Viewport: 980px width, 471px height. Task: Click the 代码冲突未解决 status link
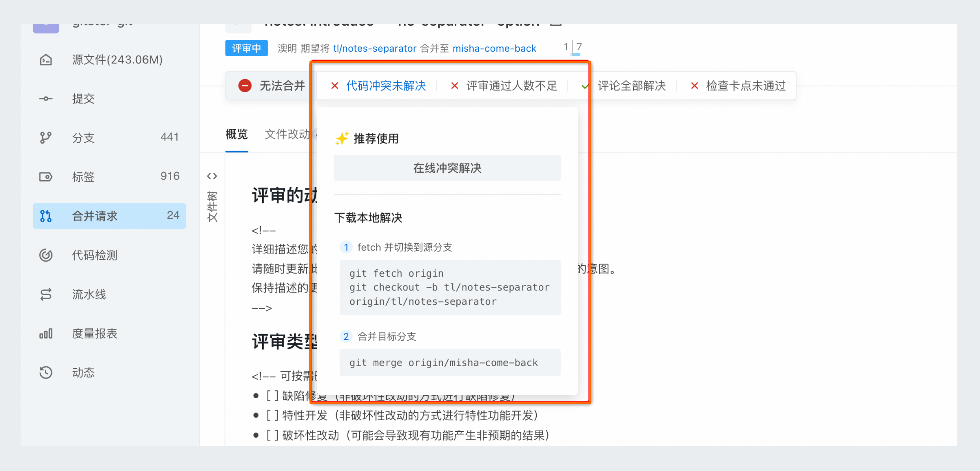(386, 86)
